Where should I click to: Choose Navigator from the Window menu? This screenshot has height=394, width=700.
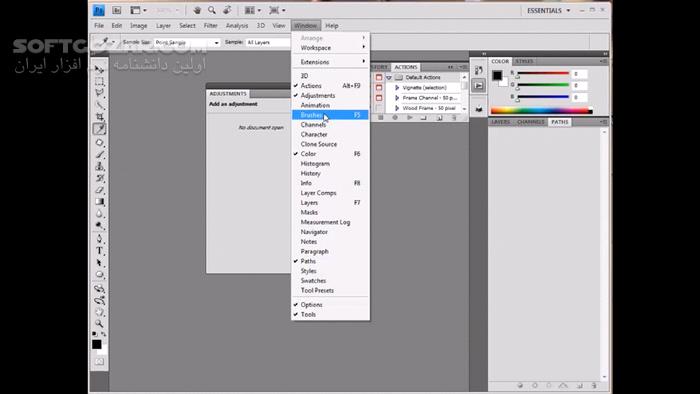click(x=330, y=232)
